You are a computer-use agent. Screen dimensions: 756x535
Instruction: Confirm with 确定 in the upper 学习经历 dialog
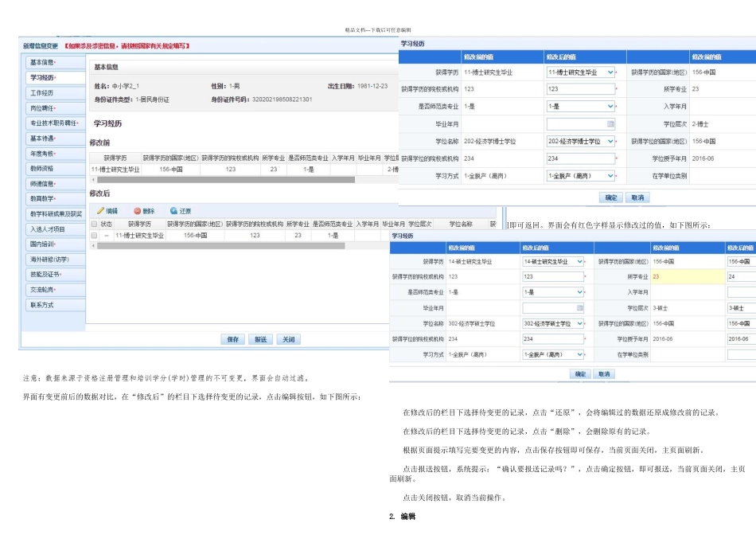pyautogui.click(x=611, y=197)
